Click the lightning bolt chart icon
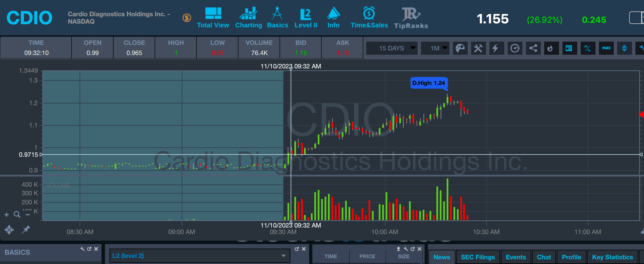Image resolution: width=644 pixels, height=264 pixels. pos(497,48)
